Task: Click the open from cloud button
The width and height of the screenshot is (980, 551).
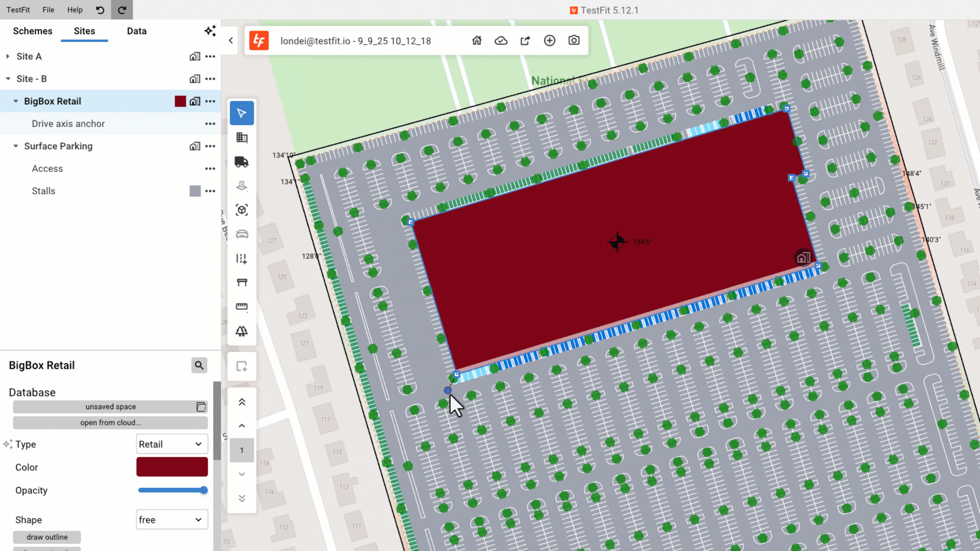Action: (110, 422)
